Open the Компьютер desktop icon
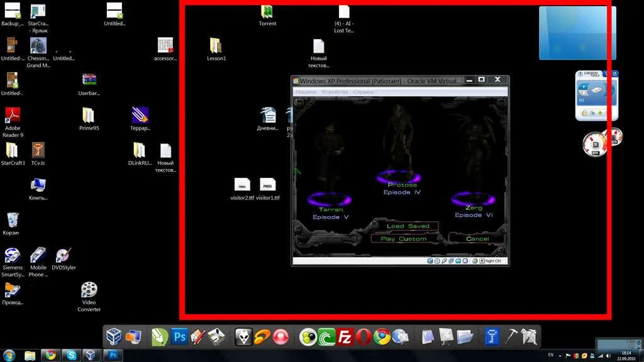 (38, 189)
